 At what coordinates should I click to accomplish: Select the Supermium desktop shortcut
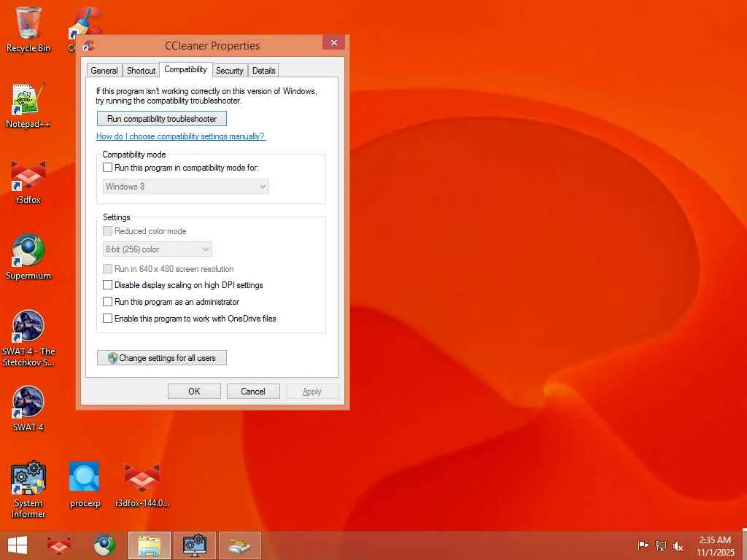(28, 257)
